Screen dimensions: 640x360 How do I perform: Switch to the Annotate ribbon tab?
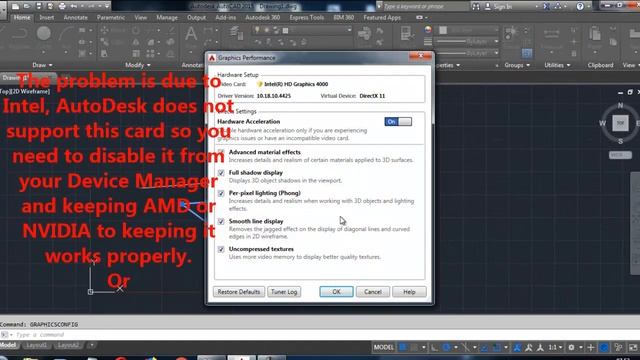(76, 18)
